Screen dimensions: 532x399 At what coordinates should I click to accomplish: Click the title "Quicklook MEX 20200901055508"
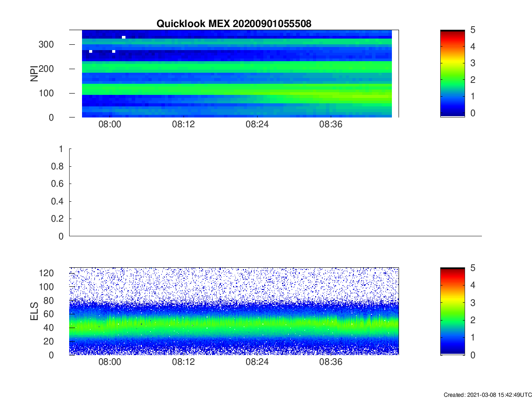[234, 24]
